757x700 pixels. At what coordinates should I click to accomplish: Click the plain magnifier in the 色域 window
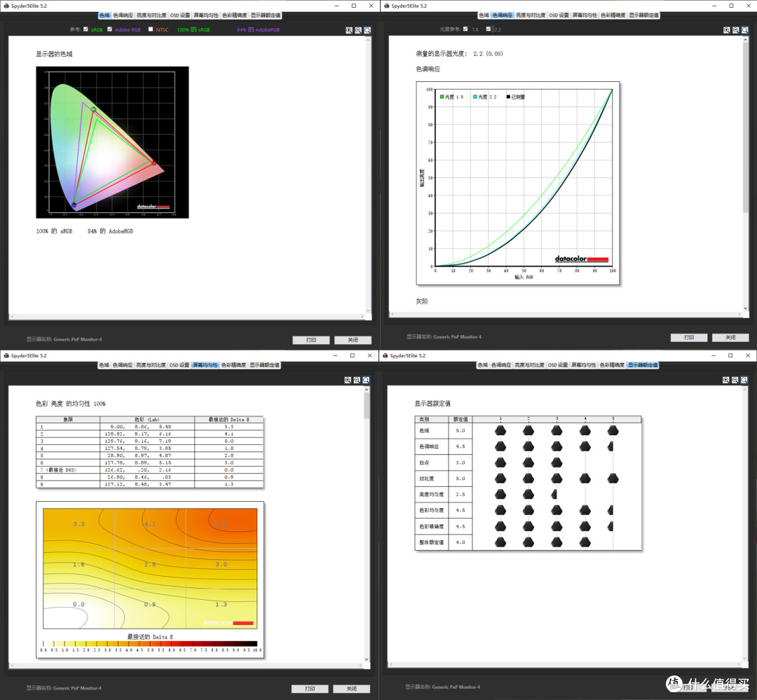coord(367,30)
